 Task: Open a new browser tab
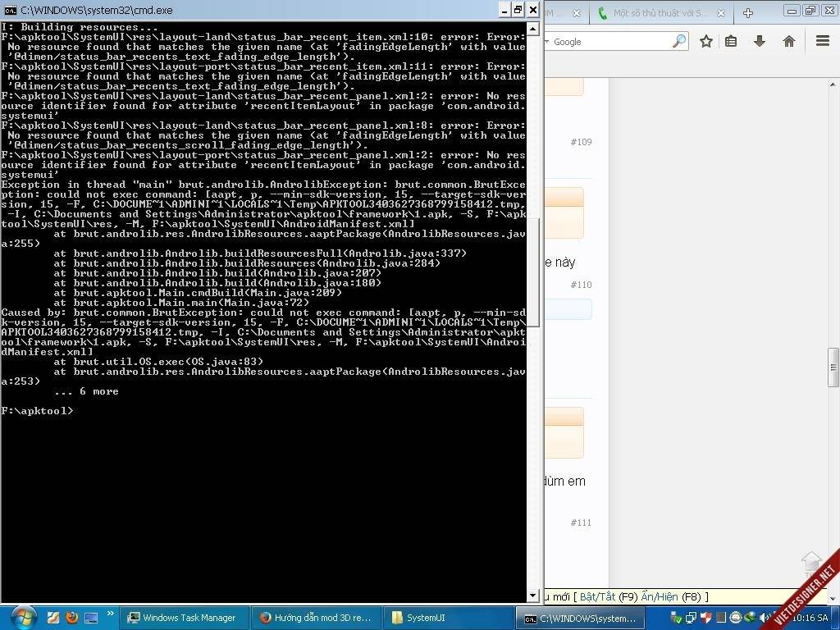point(747,13)
